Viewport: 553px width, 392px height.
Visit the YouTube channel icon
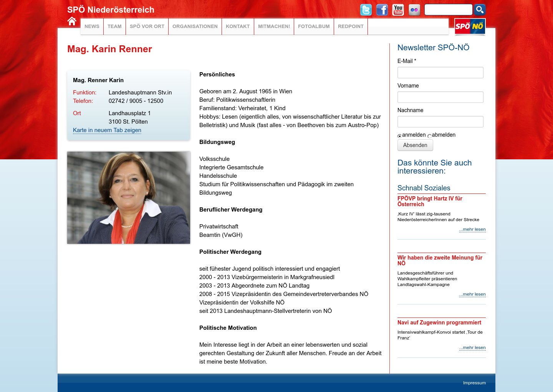[x=398, y=10]
